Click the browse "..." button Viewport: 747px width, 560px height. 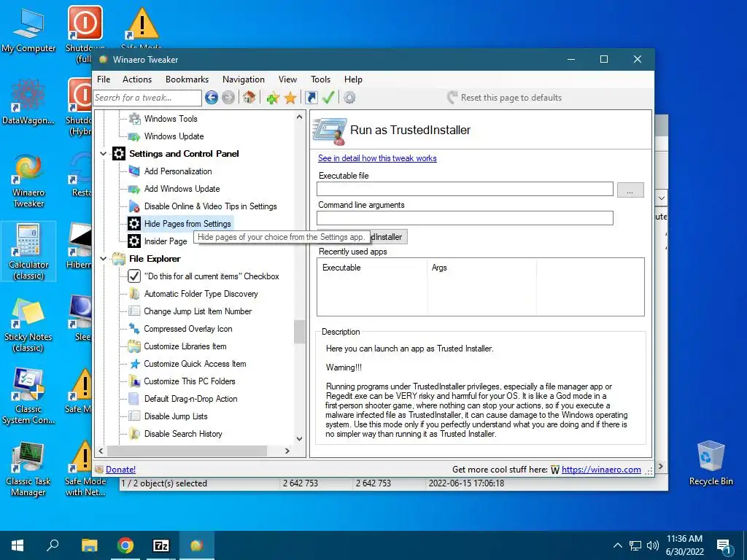(x=630, y=190)
